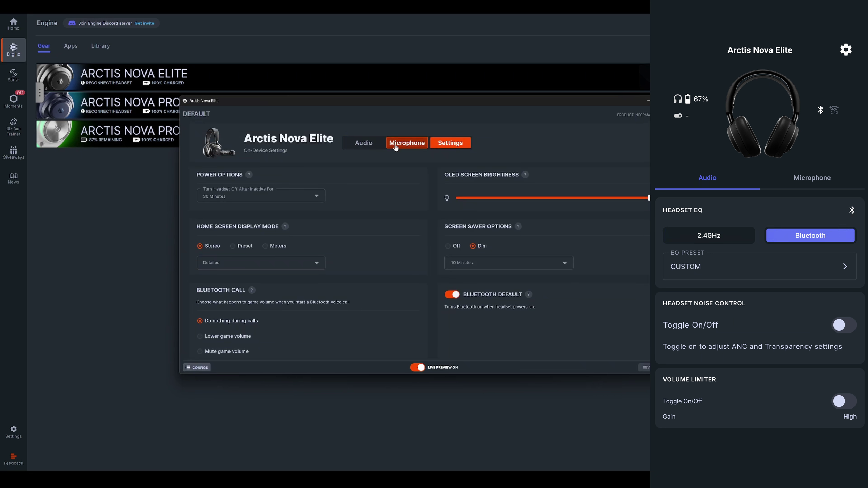Click the brightness bulb icon
Screen dimensions: 868x488
[x=447, y=198]
